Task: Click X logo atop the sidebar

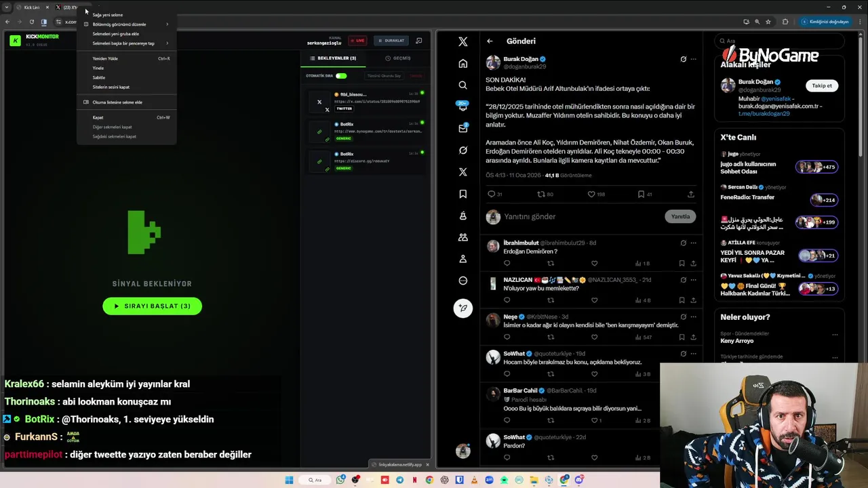Action: pos(462,42)
